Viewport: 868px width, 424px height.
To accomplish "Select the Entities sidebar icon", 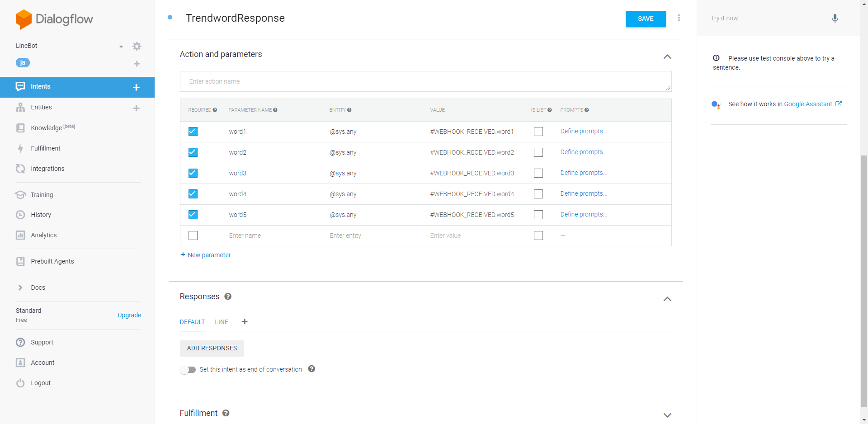I will [21, 107].
